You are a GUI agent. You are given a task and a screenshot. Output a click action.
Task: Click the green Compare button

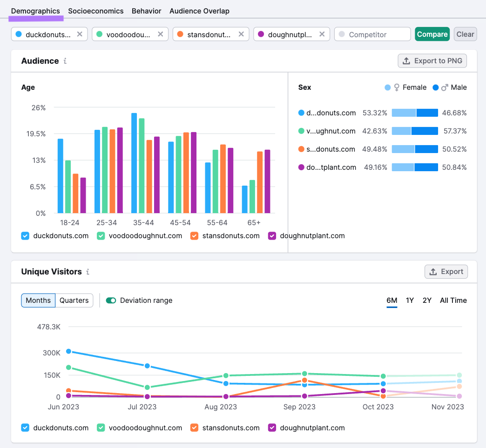432,34
